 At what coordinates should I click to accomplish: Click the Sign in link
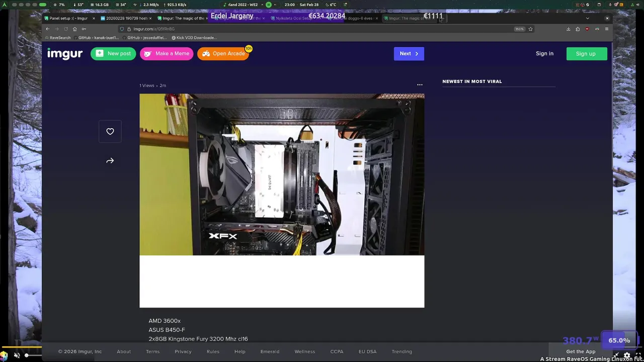tap(544, 54)
